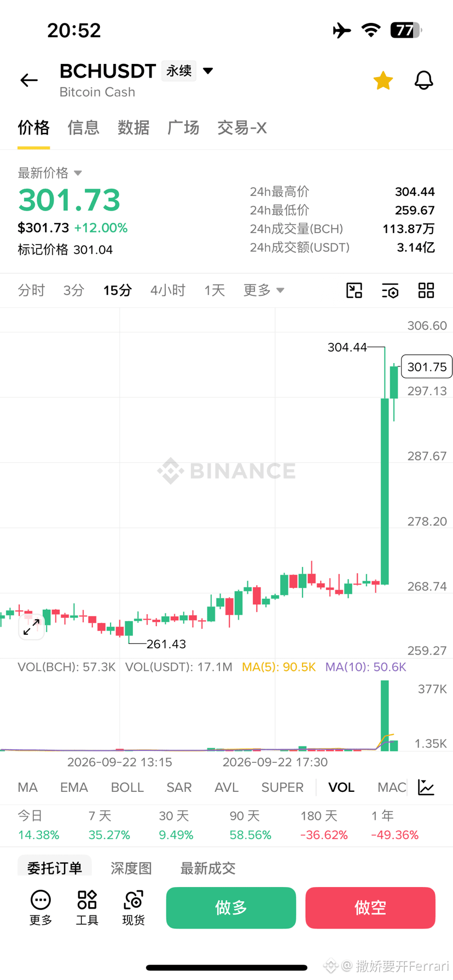This screenshot has width=453, height=980.
Task: Switch to the 信息 tab
Action: click(x=83, y=127)
